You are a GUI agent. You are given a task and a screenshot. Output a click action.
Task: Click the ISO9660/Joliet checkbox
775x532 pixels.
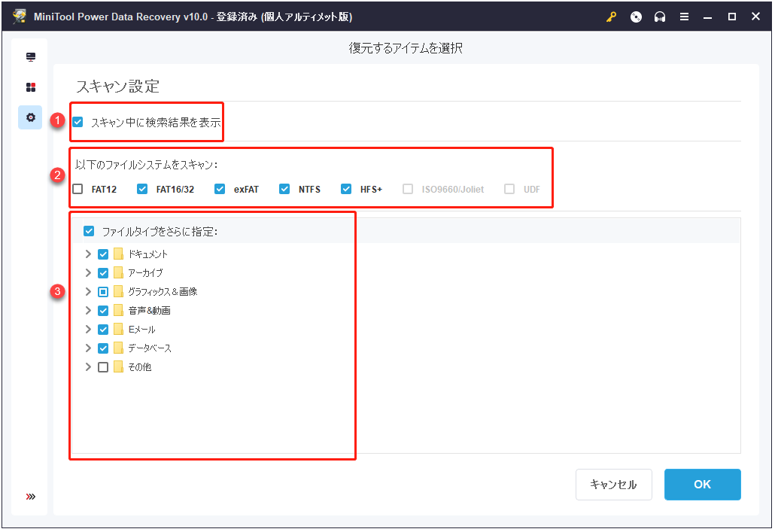pos(408,189)
